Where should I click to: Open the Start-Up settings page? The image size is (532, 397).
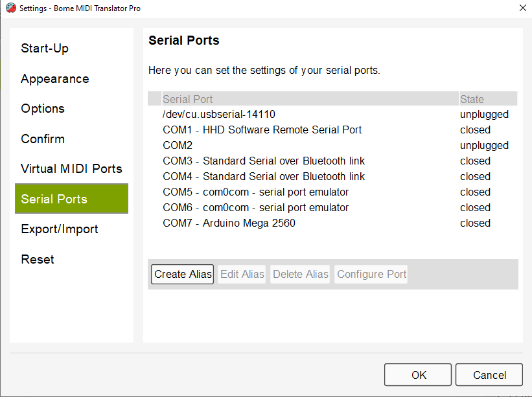tap(71, 48)
